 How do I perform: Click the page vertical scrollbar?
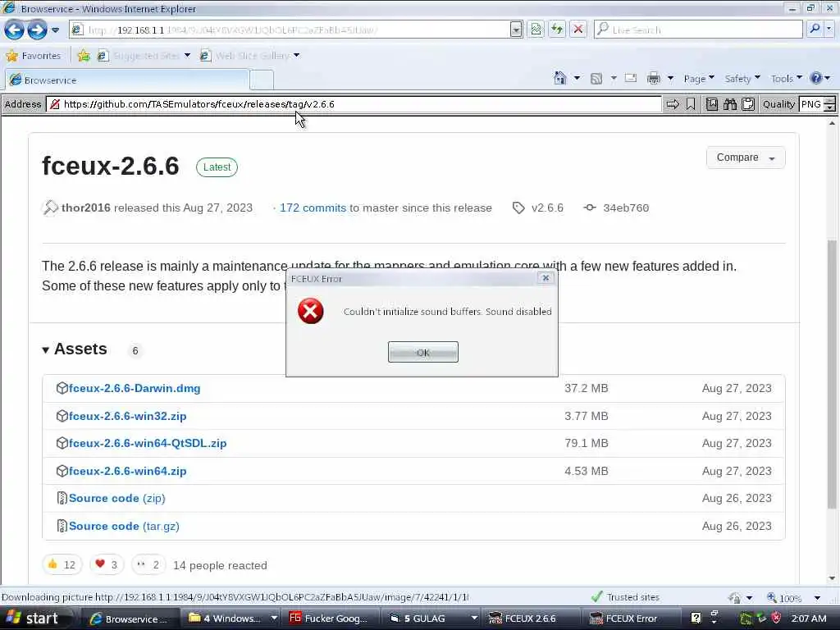coord(832,375)
